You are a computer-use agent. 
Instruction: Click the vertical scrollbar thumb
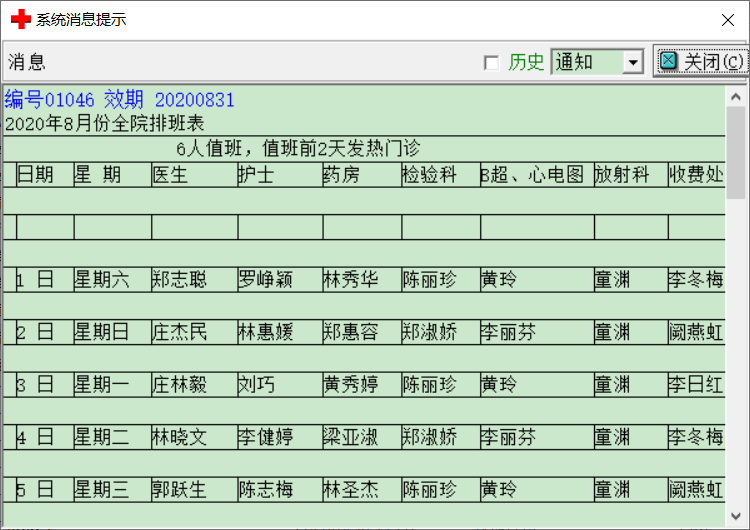click(x=736, y=153)
